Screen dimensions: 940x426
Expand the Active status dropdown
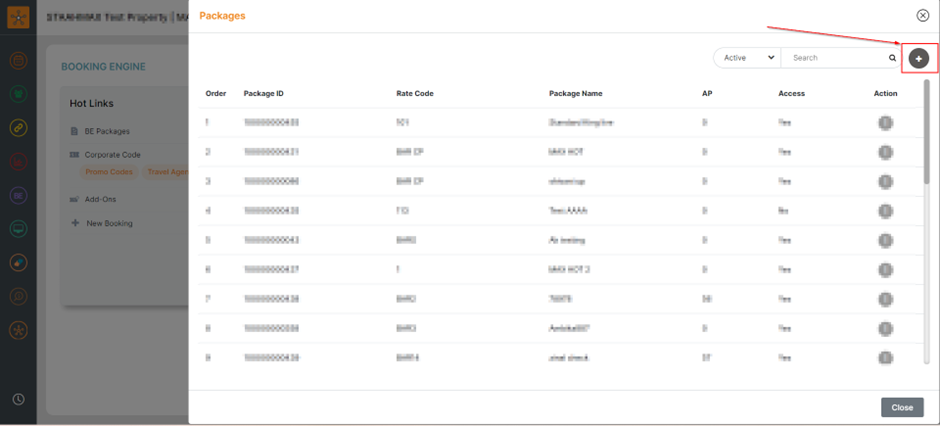tap(746, 58)
